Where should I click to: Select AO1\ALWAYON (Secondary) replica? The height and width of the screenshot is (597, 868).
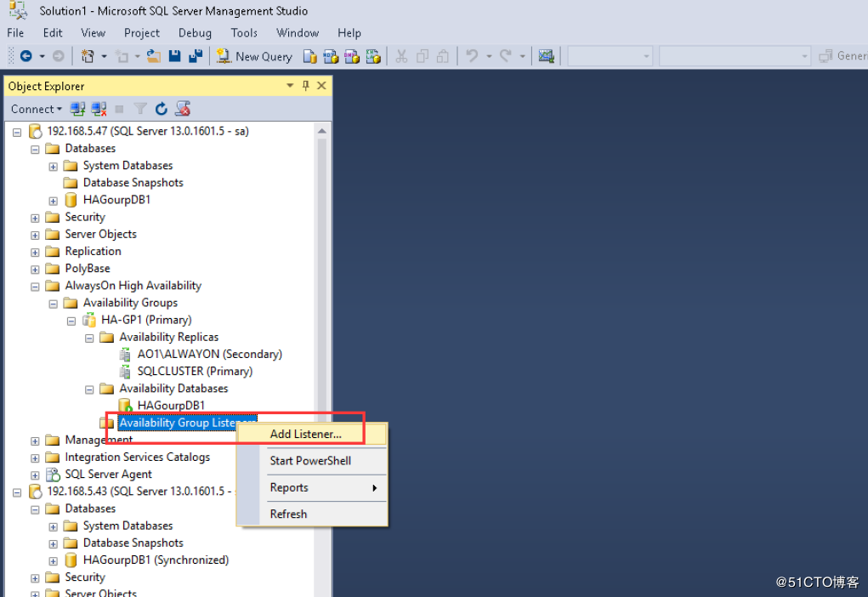point(209,355)
